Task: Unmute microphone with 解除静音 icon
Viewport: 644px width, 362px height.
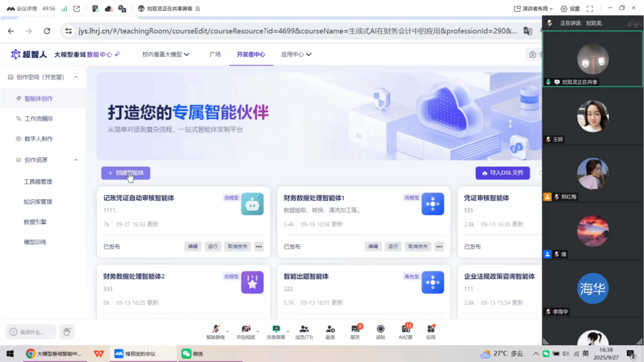Action: click(215, 330)
